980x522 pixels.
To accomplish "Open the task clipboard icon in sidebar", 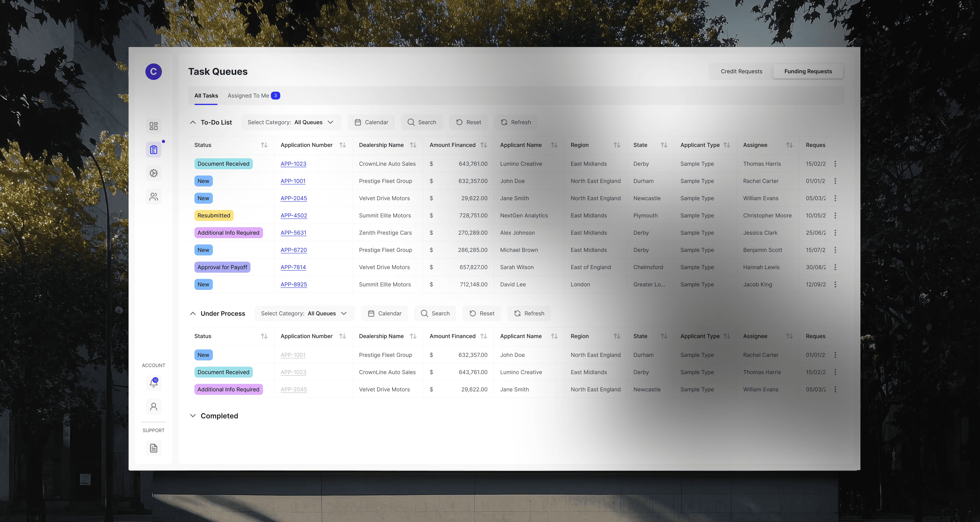I will pyautogui.click(x=153, y=149).
